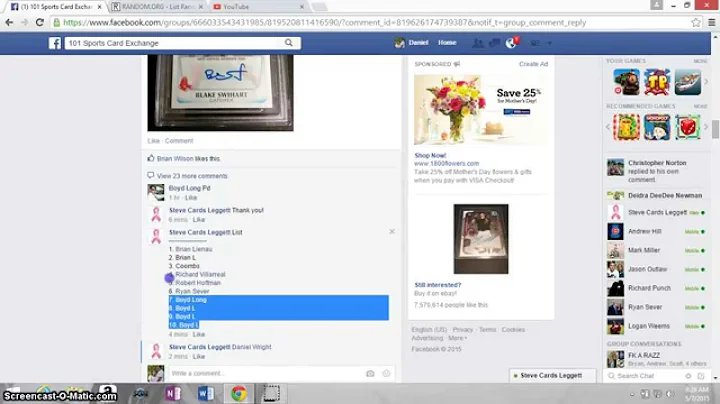This screenshot has width=720, height=404.
Task: Open Chrome from the taskbar
Action: point(238,393)
